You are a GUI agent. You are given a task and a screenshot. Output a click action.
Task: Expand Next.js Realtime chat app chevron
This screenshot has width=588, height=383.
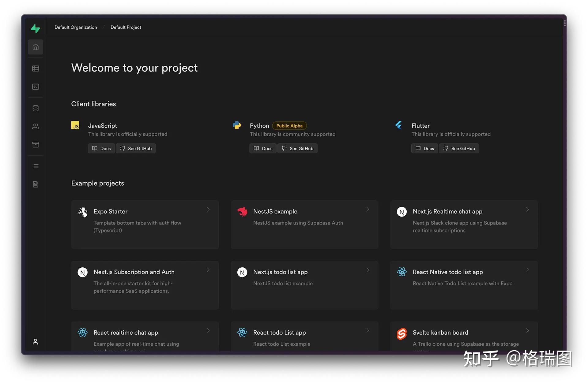527,210
